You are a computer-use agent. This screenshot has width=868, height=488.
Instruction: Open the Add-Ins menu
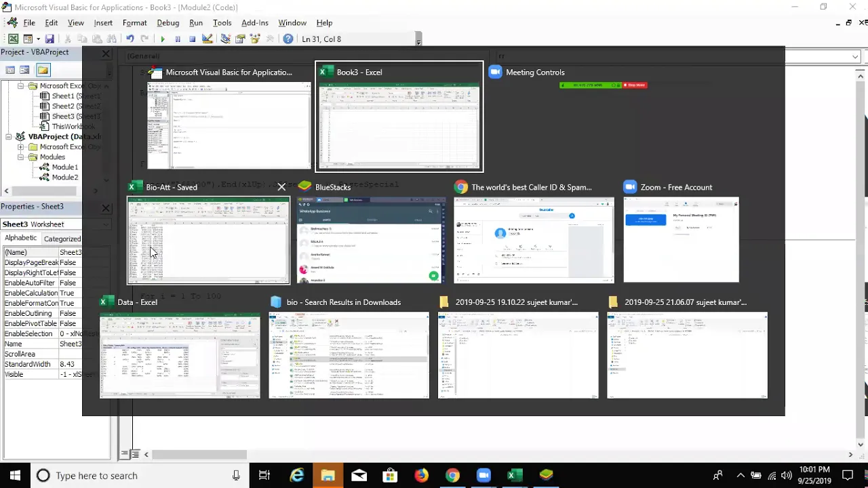pyautogui.click(x=255, y=23)
